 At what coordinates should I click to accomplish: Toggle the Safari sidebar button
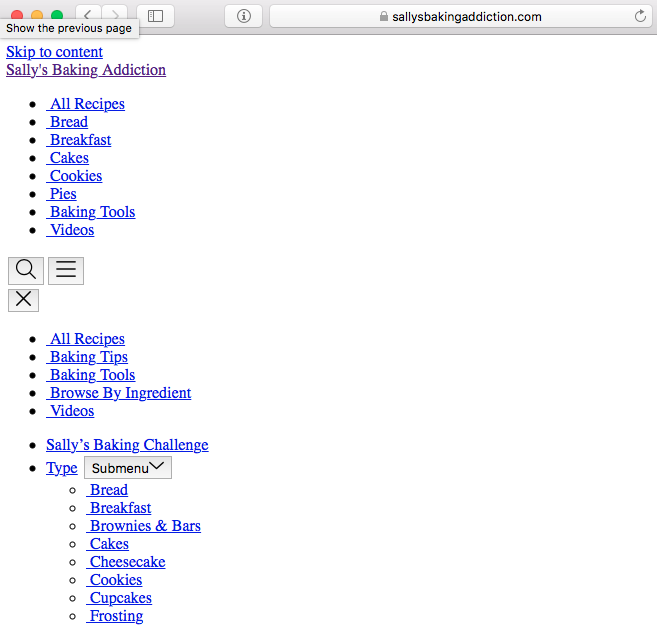(155, 16)
